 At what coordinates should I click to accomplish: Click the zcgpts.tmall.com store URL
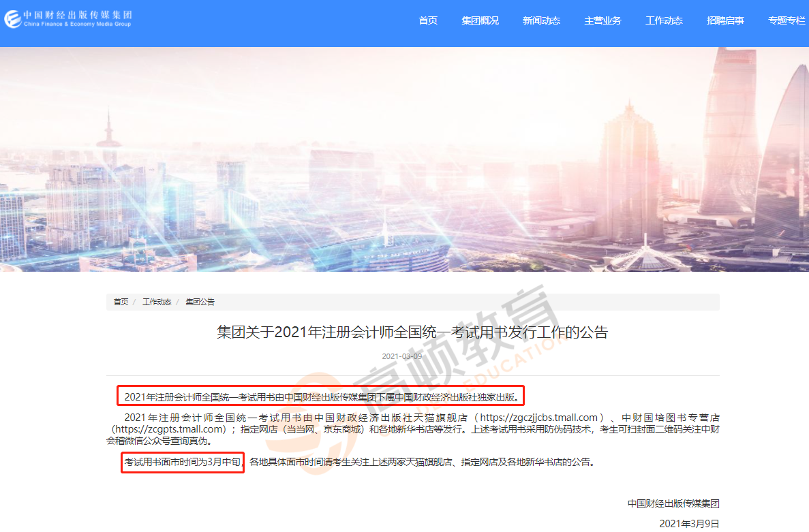(169, 429)
